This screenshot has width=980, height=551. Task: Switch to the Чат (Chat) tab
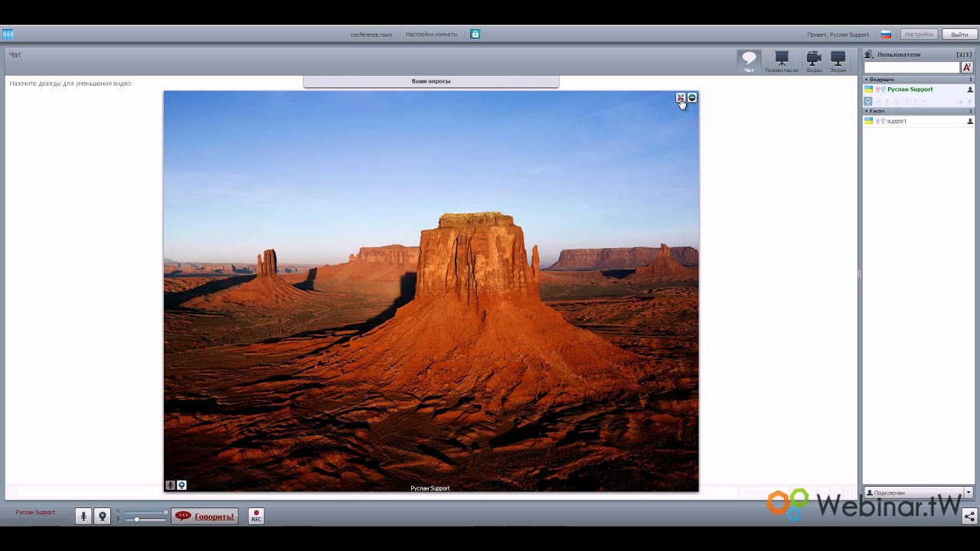coord(749,61)
